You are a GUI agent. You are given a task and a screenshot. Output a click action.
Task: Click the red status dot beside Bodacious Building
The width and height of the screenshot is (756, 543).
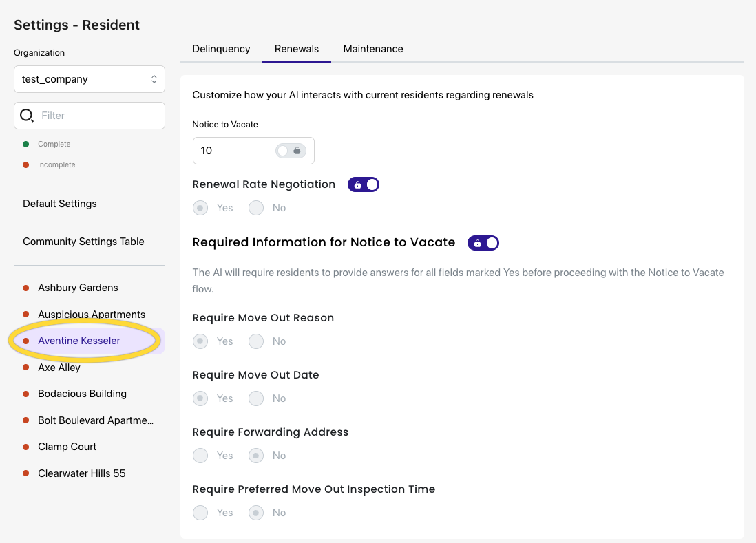click(x=26, y=394)
